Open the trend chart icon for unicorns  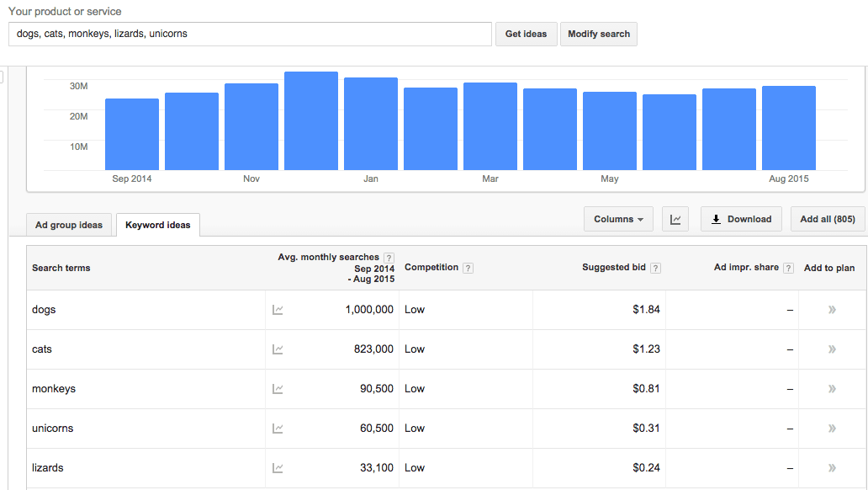click(x=278, y=429)
